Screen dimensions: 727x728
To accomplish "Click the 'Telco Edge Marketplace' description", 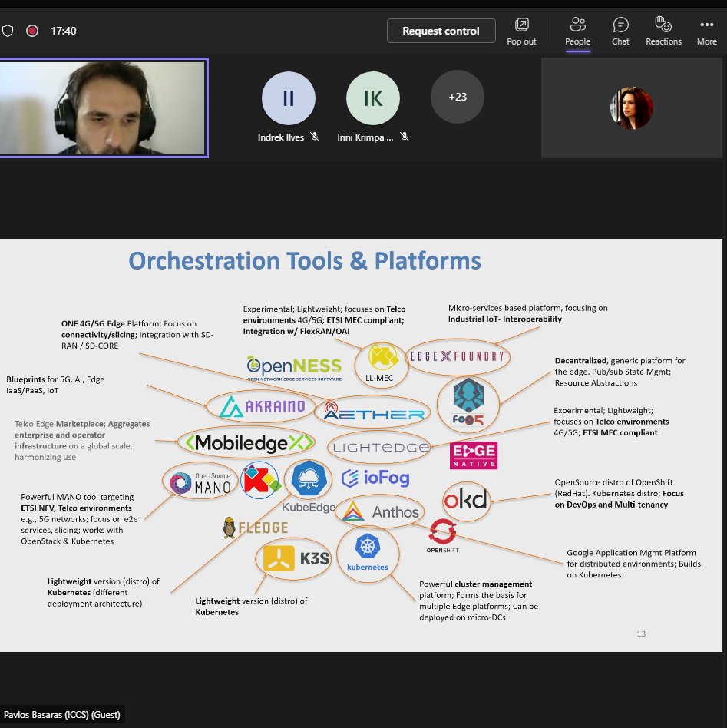I will (x=82, y=441).
